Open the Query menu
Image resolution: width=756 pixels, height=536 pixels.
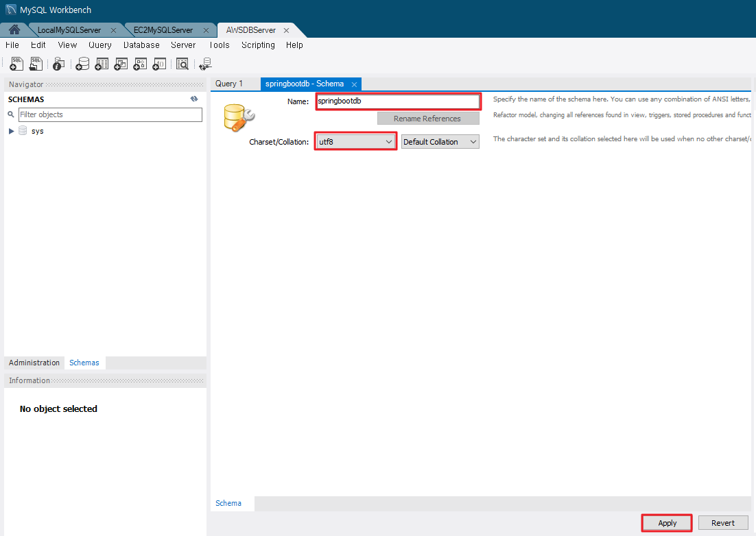point(99,45)
